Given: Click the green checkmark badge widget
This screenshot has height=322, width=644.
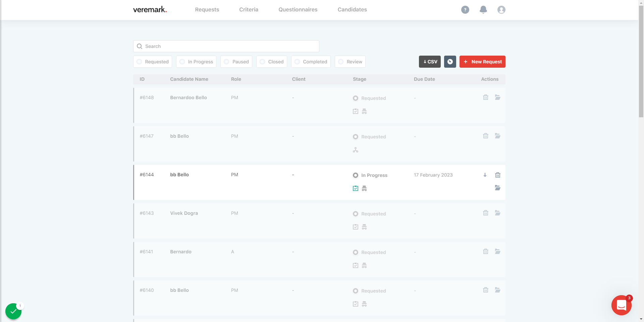Looking at the screenshot, I should click(x=13, y=311).
